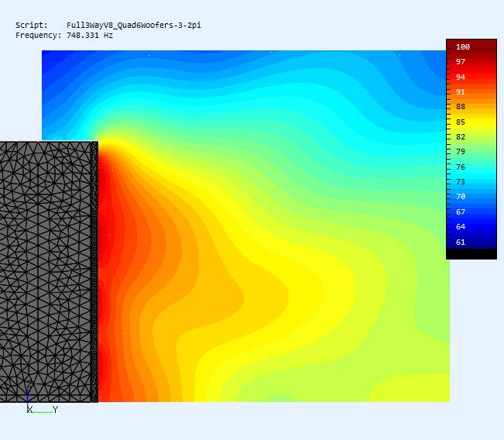Image resolution: width=504 pixels, height=440 pixels.
Task: Click the 70 label on the legend
Action: [461, 197]
